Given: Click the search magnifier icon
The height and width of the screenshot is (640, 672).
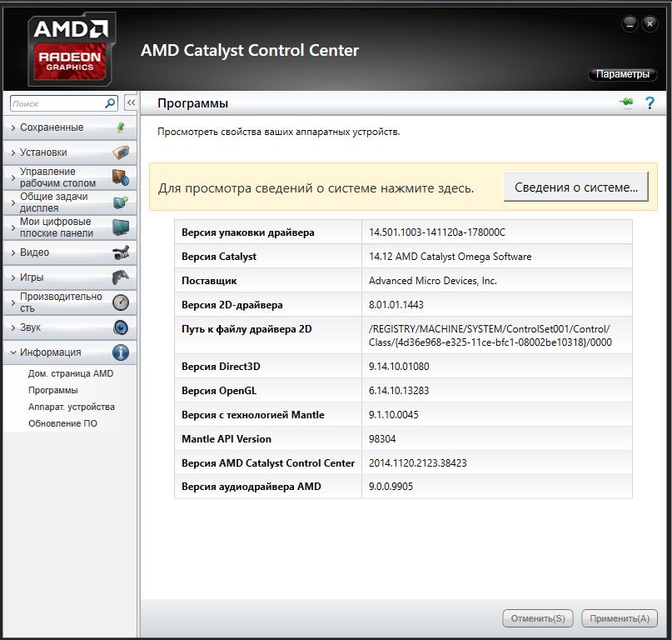Looking at the screenshot, I should [110, 103].
